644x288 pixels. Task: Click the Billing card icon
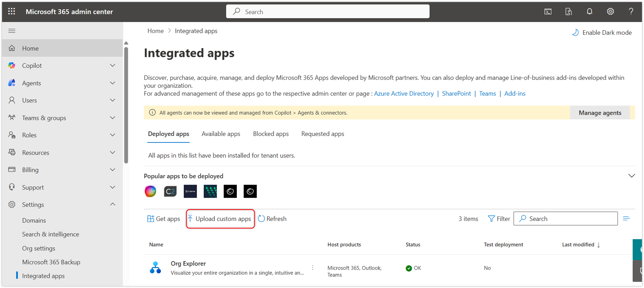point(12,170)
